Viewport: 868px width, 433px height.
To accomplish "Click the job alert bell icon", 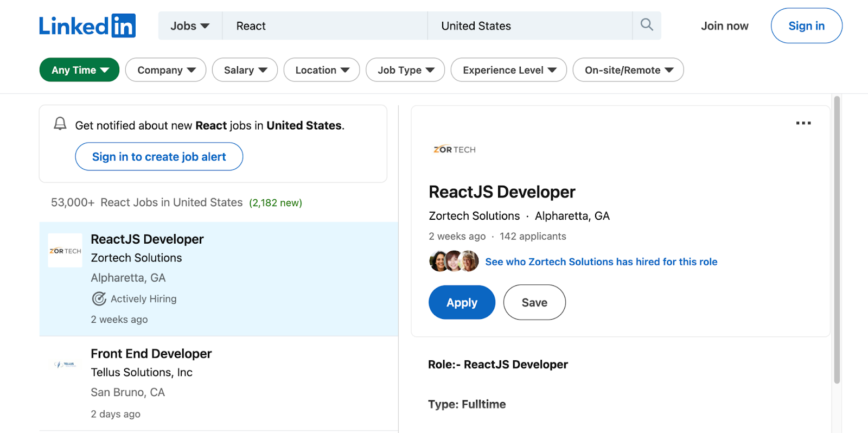I will pos(60,124).
